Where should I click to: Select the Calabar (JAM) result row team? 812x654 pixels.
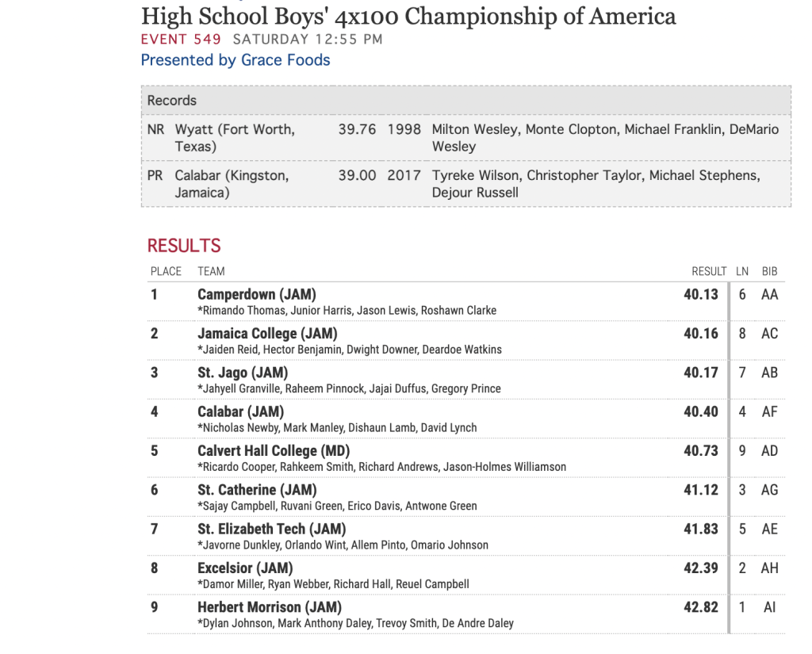[x=240, y=411]
